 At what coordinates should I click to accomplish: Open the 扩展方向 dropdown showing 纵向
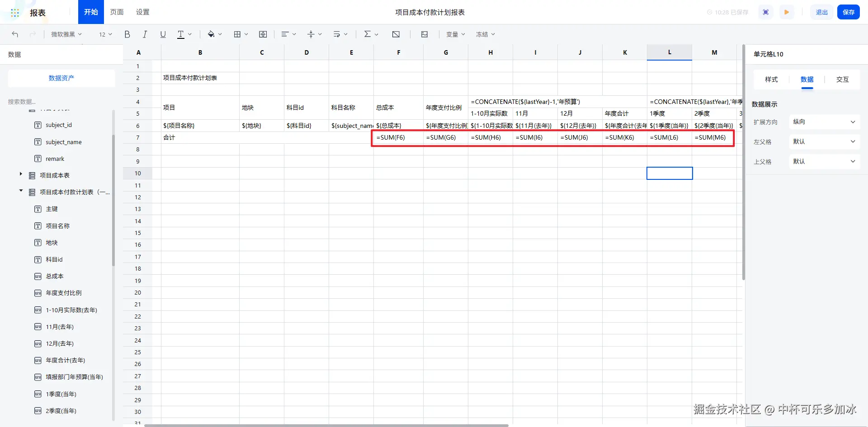[x=824, y=122]
